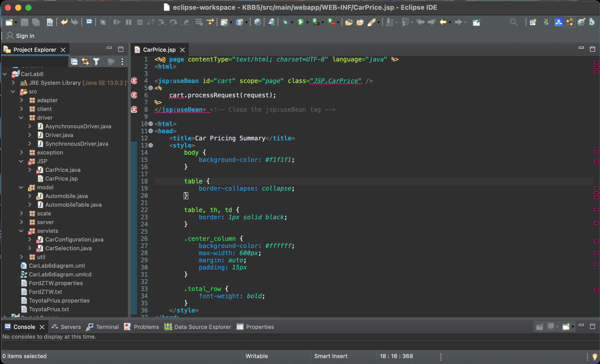600x364 pixels.
Task: Collapse the driver package folder
Action: tap(21, 118)
